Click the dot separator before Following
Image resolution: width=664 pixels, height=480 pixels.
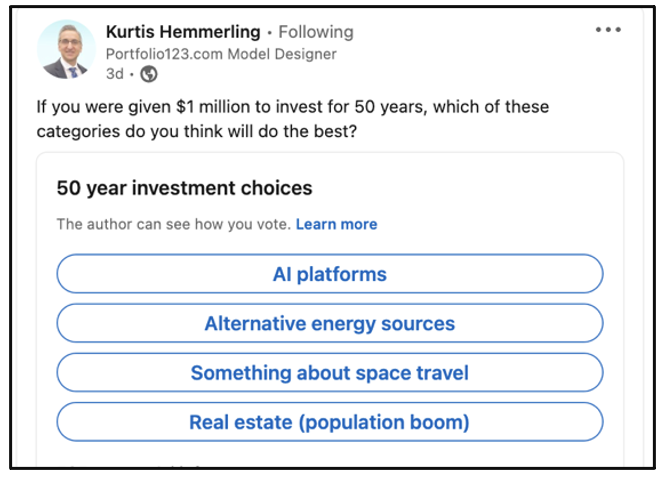(269, 33)
